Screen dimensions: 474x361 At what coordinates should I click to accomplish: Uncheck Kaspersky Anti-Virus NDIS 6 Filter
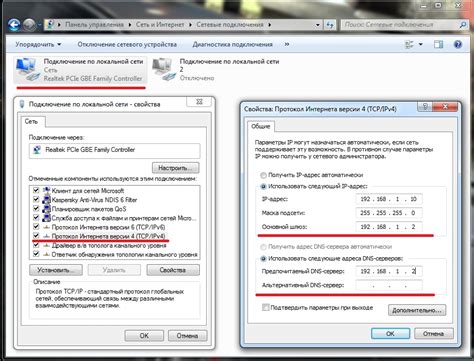36,200
